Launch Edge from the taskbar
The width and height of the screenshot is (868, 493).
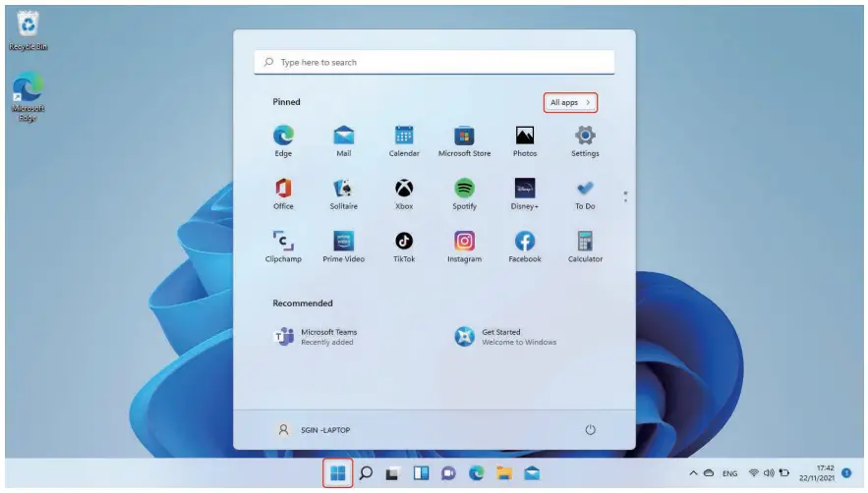[x=476, y=473]
